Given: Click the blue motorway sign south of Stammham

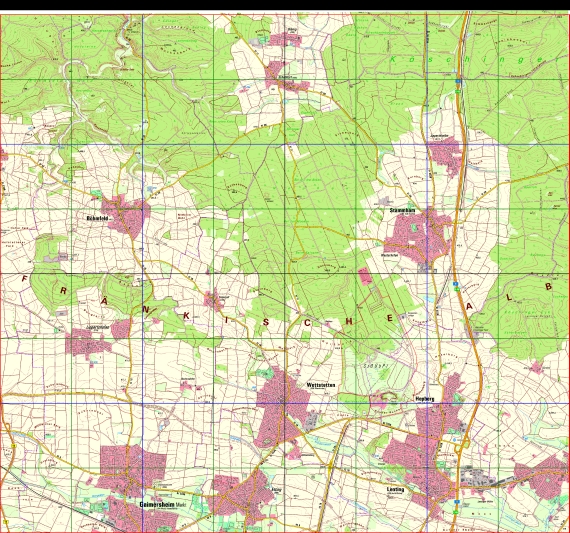Looking at the screenshot, I should click(x=455, y=283).
